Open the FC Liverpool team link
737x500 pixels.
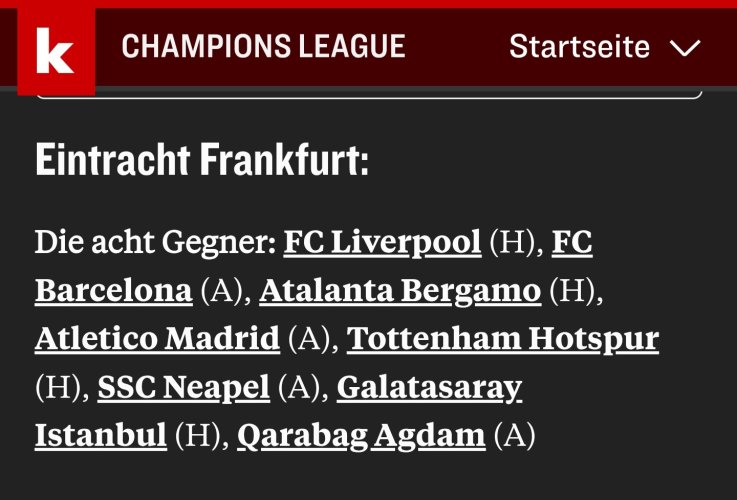382,242
